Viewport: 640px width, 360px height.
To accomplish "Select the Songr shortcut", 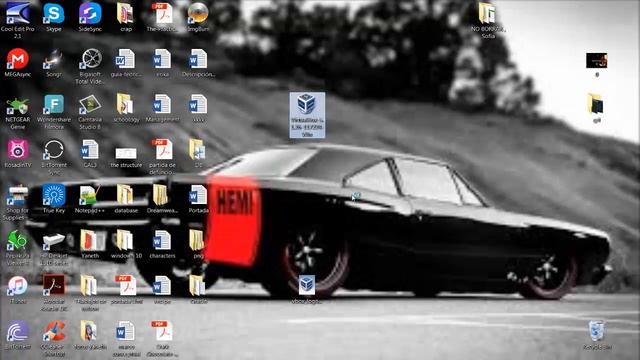I will 54,63.
